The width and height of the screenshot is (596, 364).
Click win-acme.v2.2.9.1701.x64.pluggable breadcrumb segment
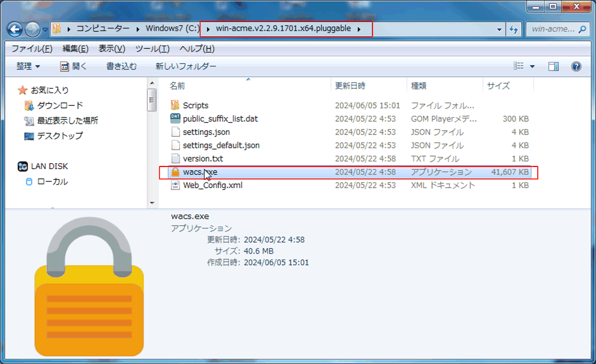coord(283,28)
